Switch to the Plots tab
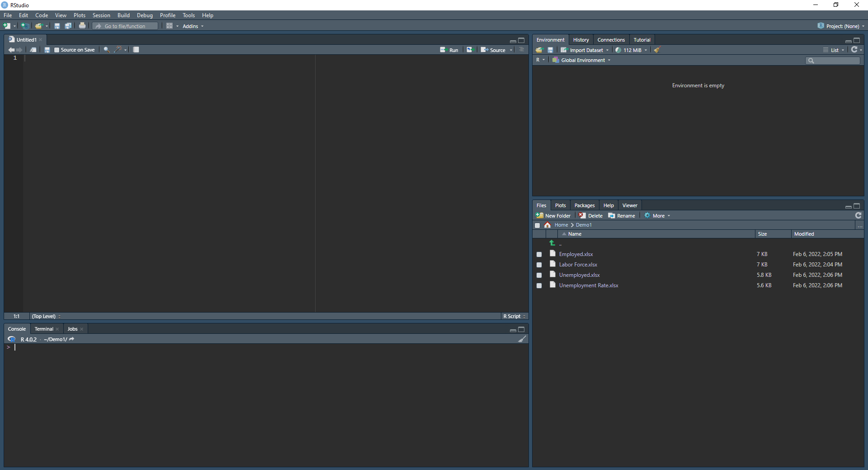 (561, 205)
